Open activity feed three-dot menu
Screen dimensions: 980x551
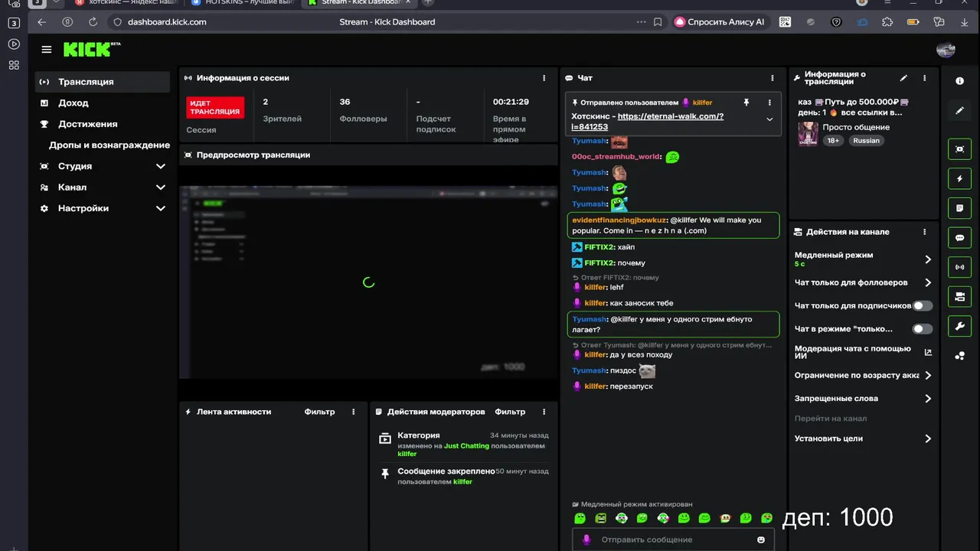(x=354, y=412)
